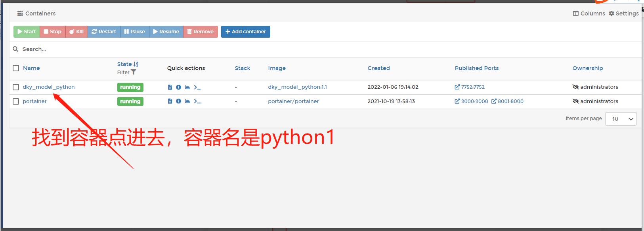This screenshot has height=231, width=644.
Task: Click the Pause button
Action: point(135,32)
